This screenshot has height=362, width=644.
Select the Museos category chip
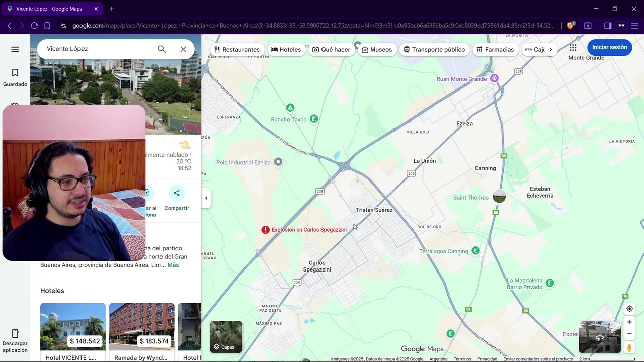[377, 50]
